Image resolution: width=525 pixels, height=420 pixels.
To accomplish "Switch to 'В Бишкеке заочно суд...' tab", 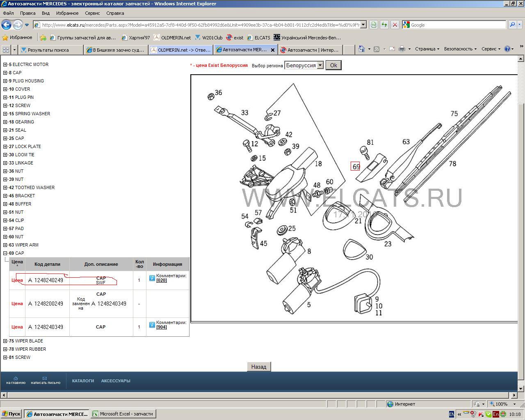I will pos(115,50).
